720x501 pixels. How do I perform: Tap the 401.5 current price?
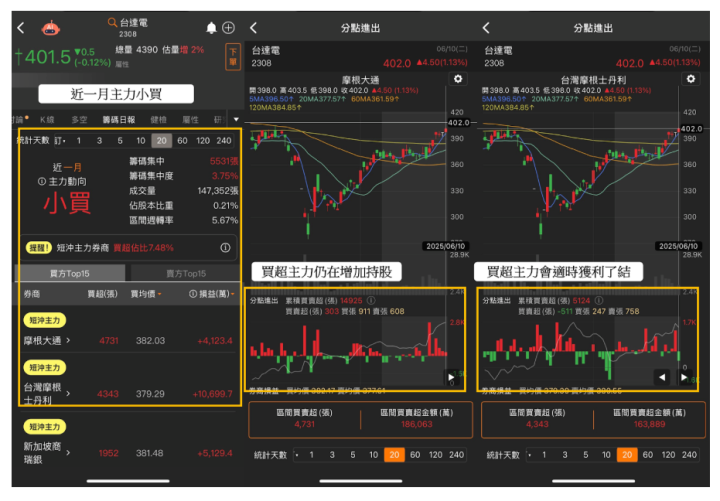tap(47, 57)
